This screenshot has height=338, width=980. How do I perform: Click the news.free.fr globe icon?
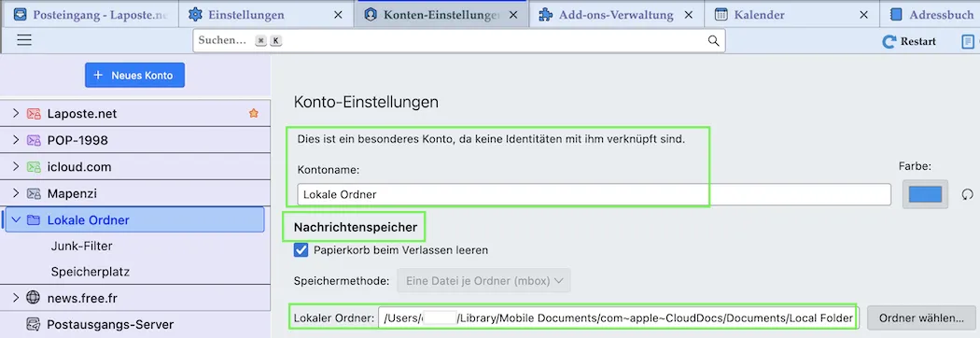33,298
